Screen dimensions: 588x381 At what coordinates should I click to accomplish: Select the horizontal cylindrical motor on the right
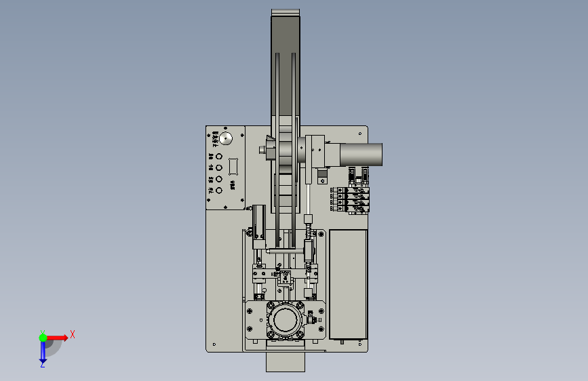361,154
